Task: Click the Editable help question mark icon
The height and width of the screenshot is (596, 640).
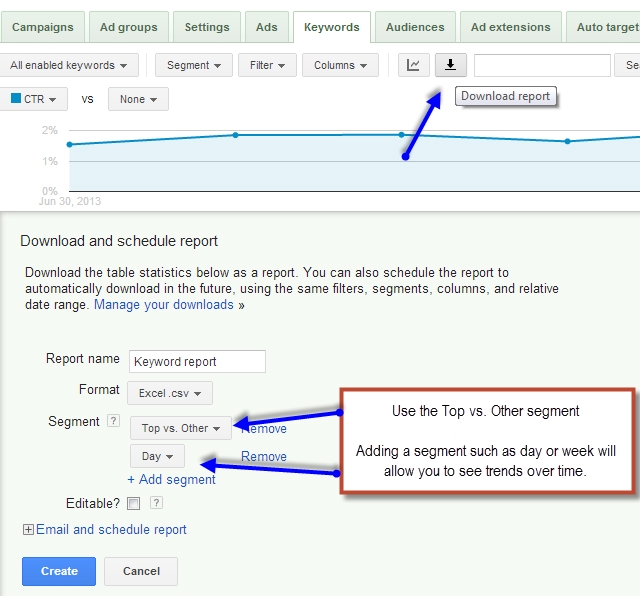Action: [156, 503]
